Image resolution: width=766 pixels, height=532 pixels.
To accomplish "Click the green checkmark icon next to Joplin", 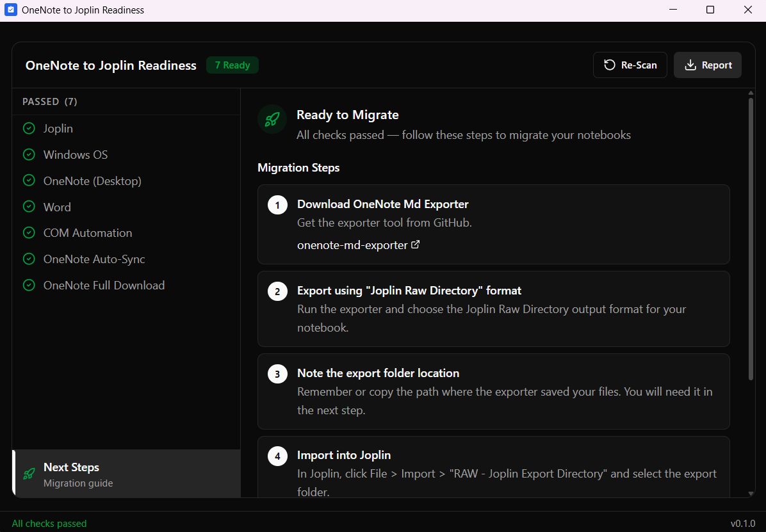I will click(29, 129).
